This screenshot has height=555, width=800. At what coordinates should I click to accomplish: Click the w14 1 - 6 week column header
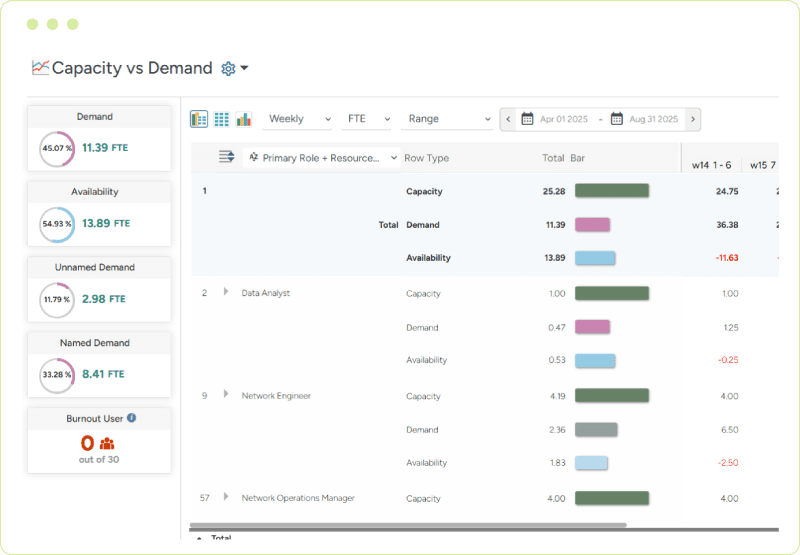click(x=711, y=165)
